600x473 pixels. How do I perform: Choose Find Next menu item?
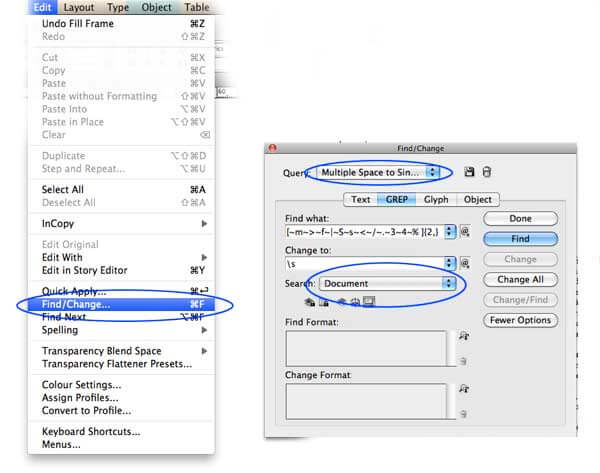pyautogui.click(x=122, y=317)
